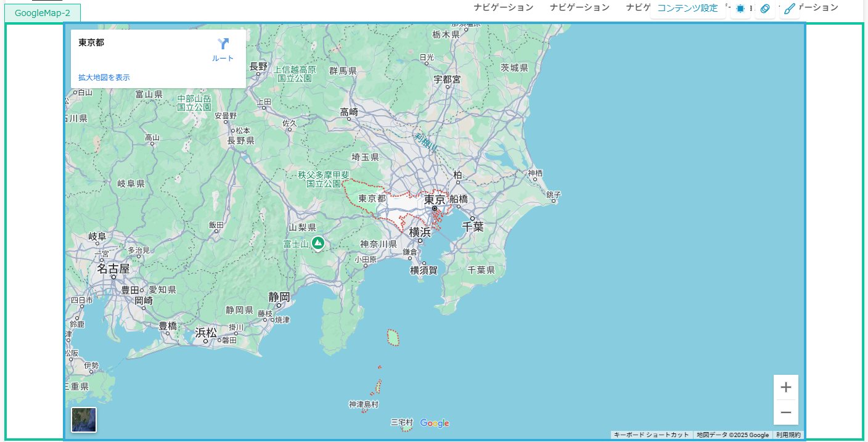Click the 名古屋 city label
The width and height of the screenshot is (868, 442).
point(113,269)
